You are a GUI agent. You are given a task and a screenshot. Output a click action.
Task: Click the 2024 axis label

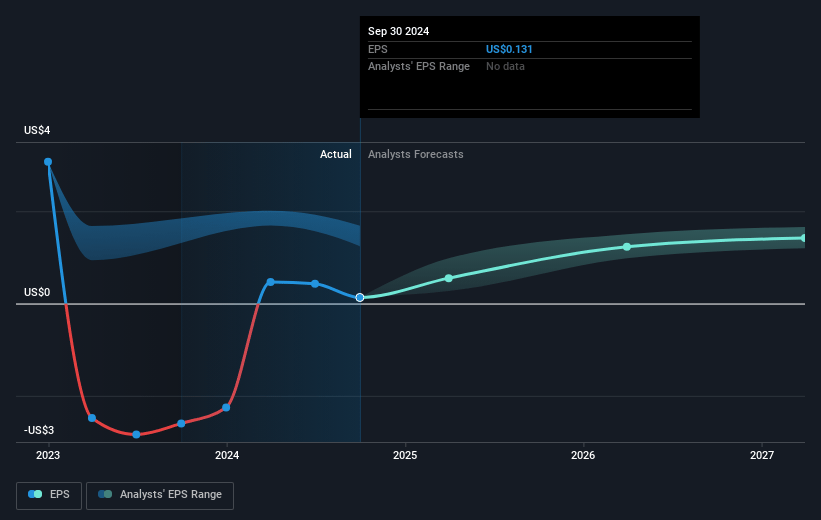click(227, 455)
